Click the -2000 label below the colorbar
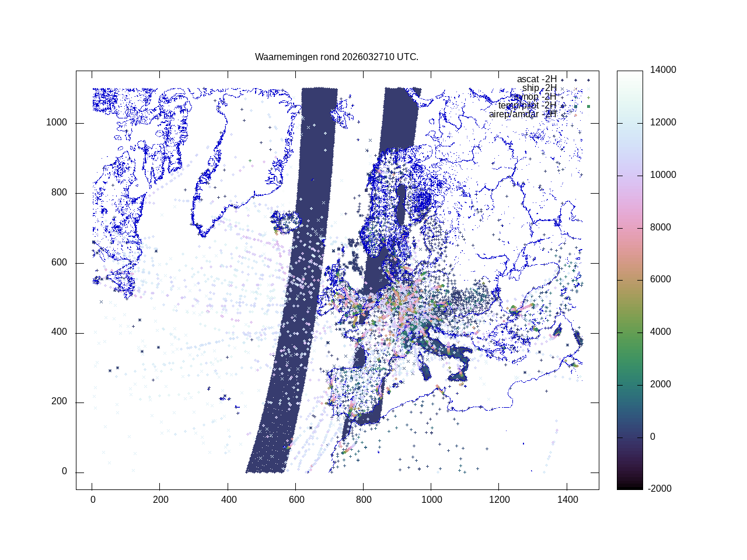Screen dimensions: 747x560 pos(661,489)
